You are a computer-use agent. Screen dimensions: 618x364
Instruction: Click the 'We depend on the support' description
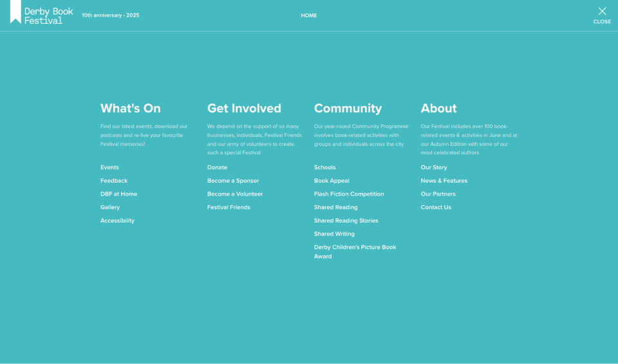pos(255,140)
